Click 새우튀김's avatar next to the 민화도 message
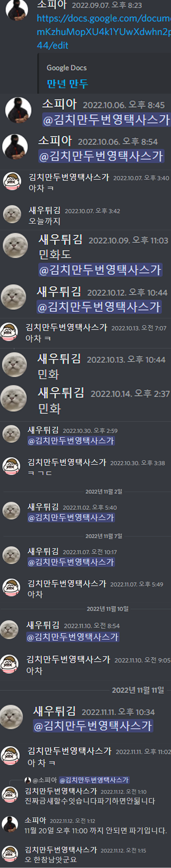 tap(15, 246)
